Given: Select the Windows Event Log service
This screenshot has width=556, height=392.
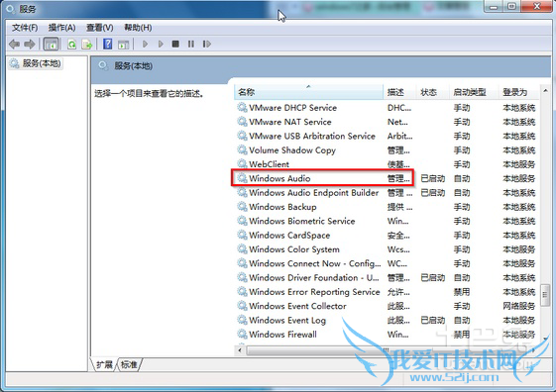Looking at the screenshot, I should pyautogui.click(x=387, y=320).
